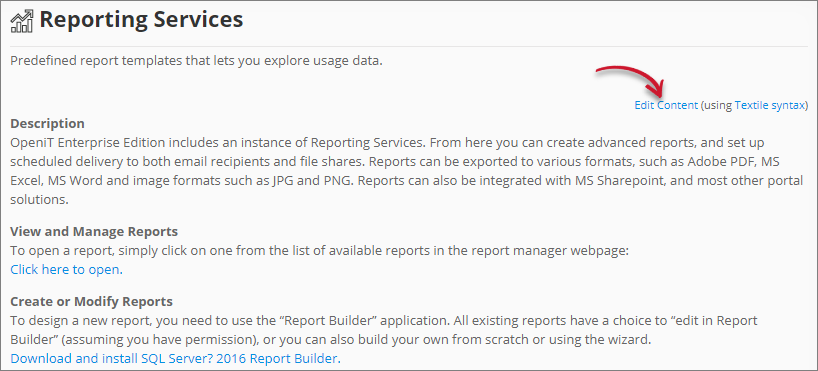Select the Description heading
Image resolution: width=818 pixels, height=371 pixels.
pos(47,124)
